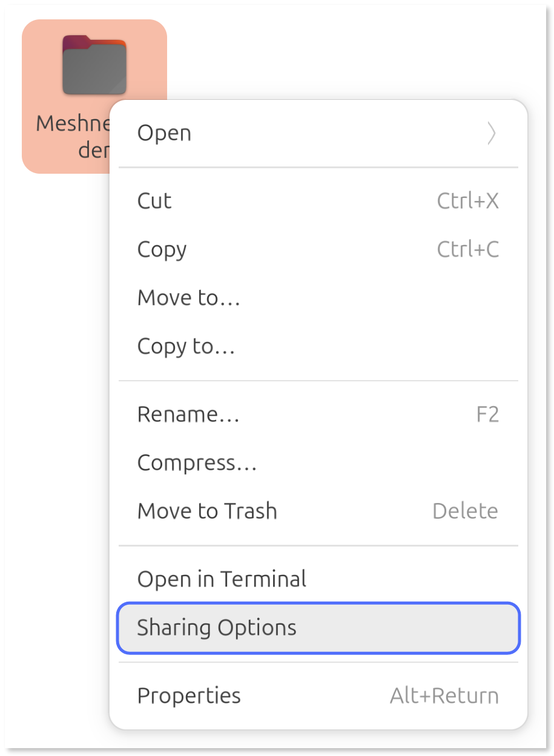Click the F2 shortcut label

[x=488, y=414]
